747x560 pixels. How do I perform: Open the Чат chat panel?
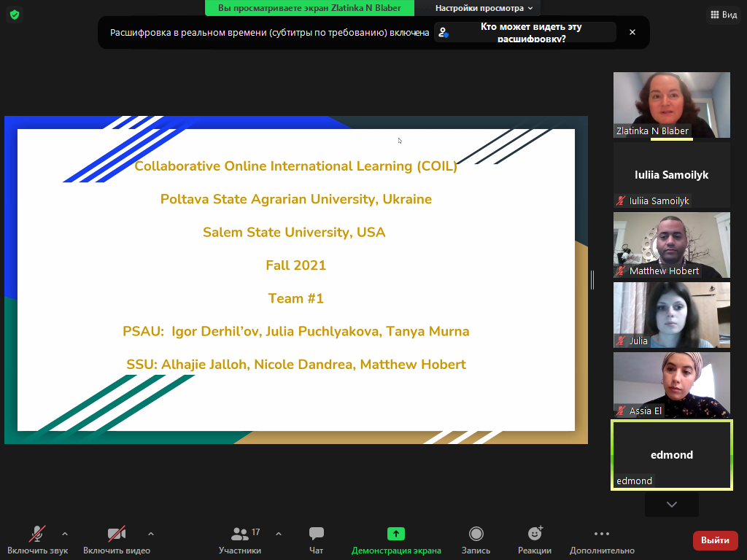pos(317,541)
